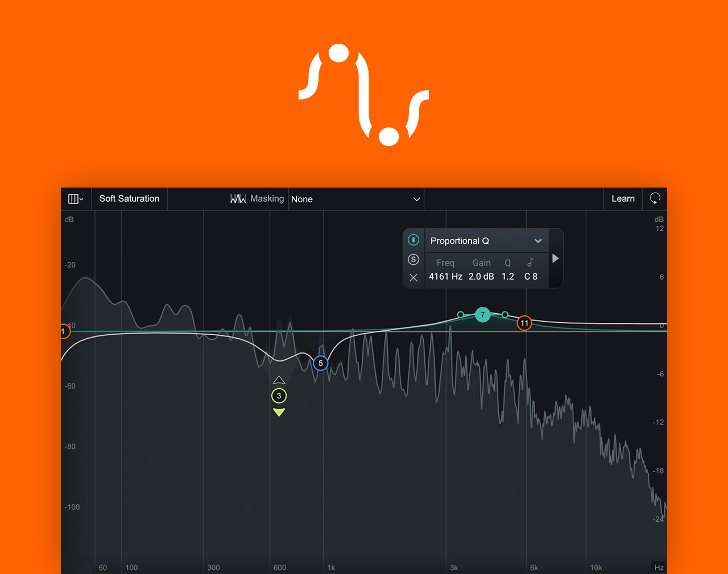
Task: Solo band 7 with the S icon
Action: tap(413, 260)
